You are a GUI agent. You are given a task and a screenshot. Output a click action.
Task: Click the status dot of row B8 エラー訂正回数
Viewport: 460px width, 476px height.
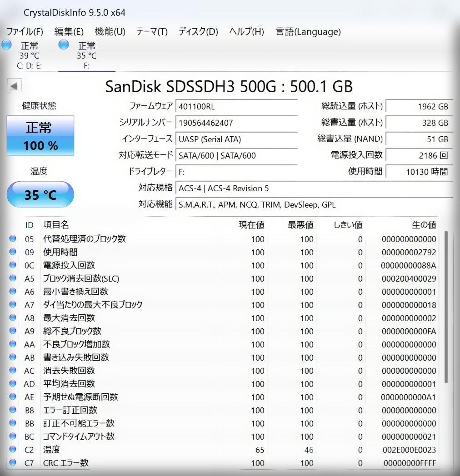point(13,410)
